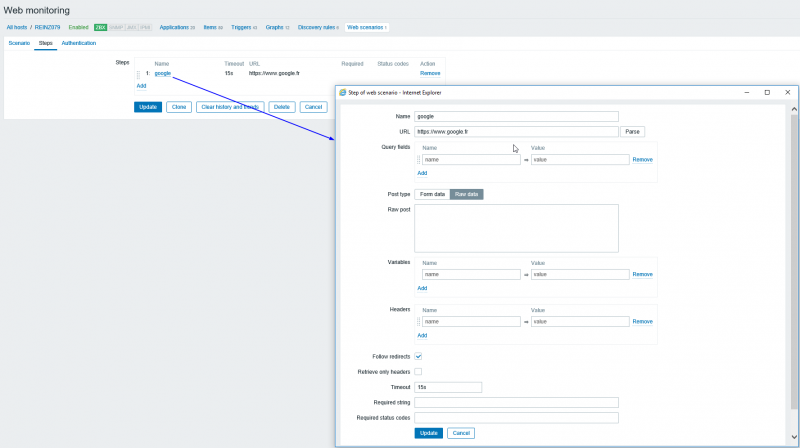Toggle the Follow redirects checkbox
Viewport: 800px width, 448px height.
pos(418,356)
